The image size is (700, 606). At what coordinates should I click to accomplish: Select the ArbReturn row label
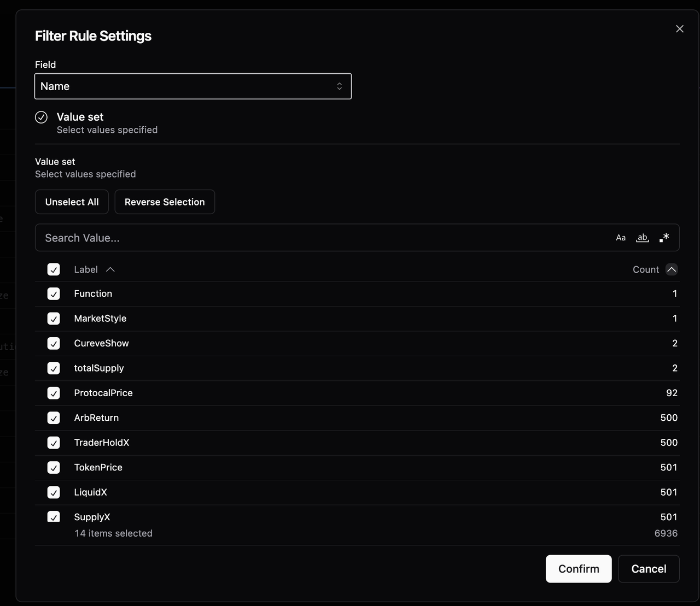coord(96,418)
